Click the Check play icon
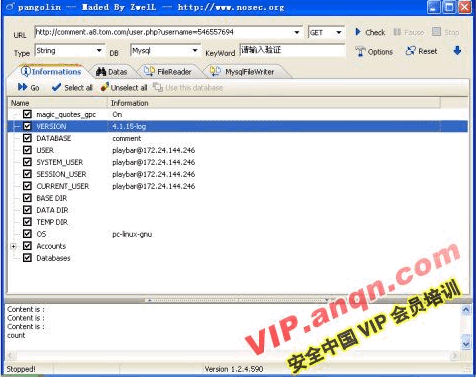 (x=358, y=32)
